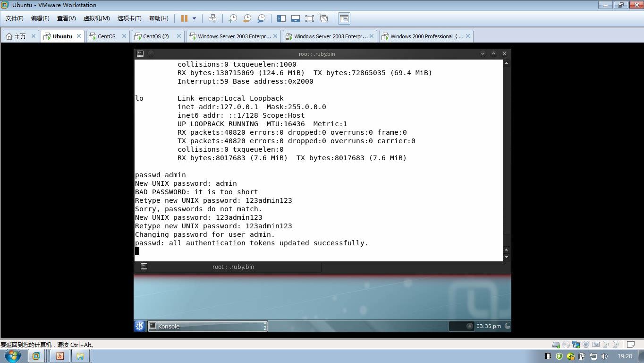Screen dimensions: 644x363
Task: Open the network connection tray icon
Action: click(593, 356)
